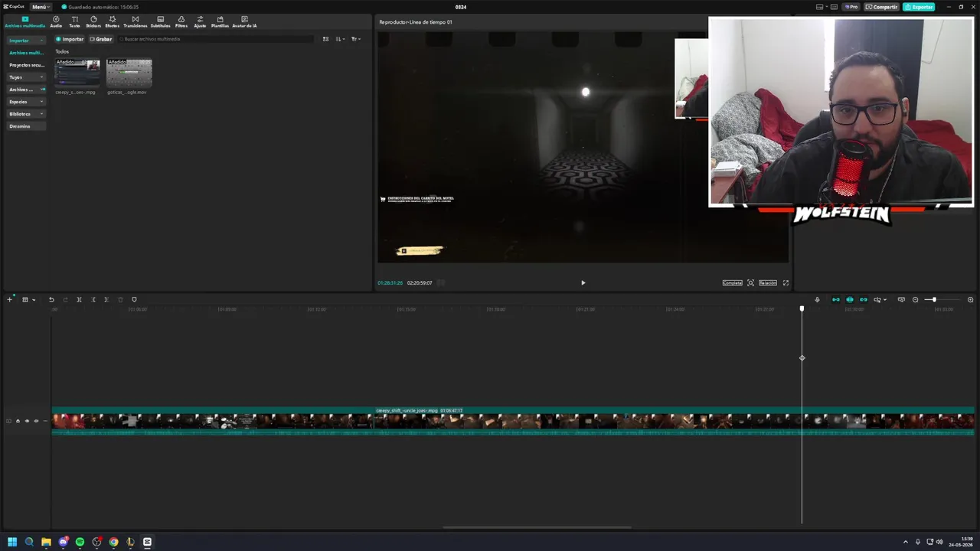Open the Ajuste panel

click(x=200, y=22)
